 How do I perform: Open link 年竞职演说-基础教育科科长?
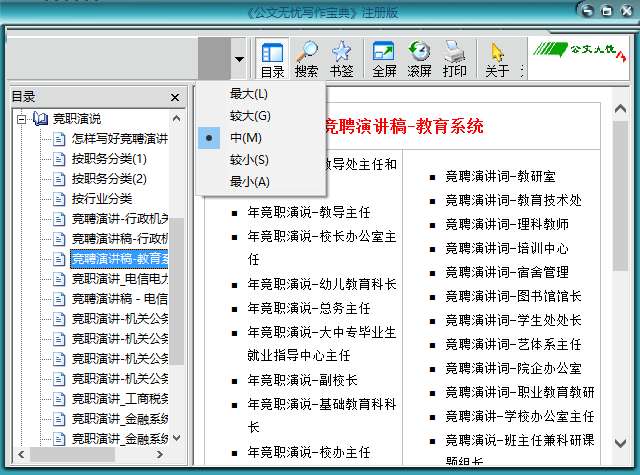coord(322,416)
